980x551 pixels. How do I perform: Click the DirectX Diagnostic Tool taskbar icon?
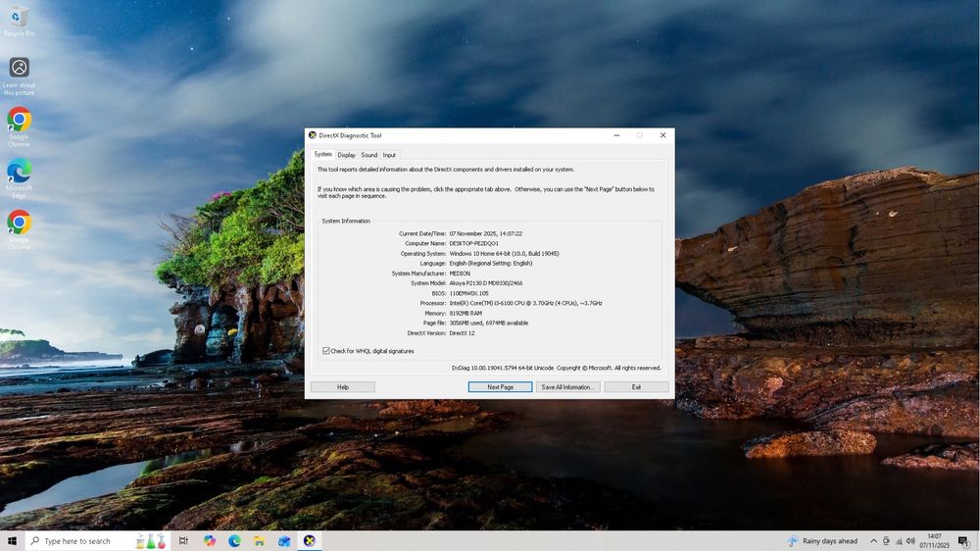click(x=310, y=541)
